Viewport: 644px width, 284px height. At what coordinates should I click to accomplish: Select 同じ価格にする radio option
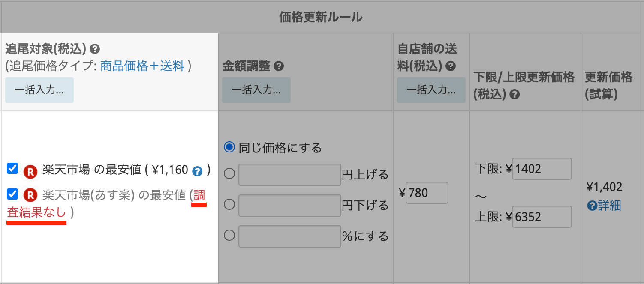230,148
